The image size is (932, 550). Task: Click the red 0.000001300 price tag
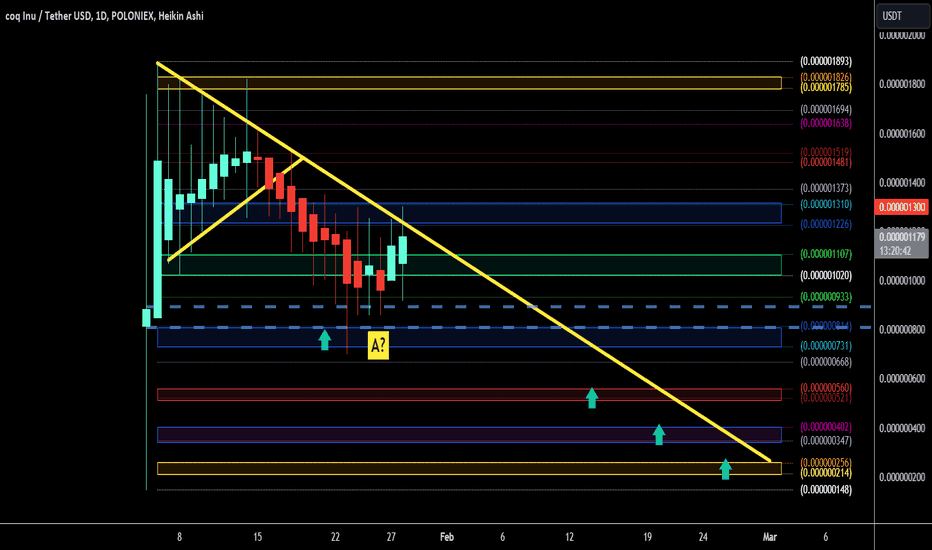[902, 207]
